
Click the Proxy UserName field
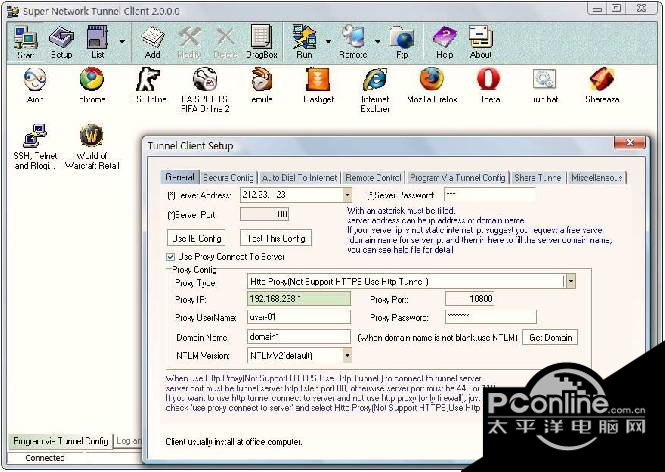(x=299, y=317)
